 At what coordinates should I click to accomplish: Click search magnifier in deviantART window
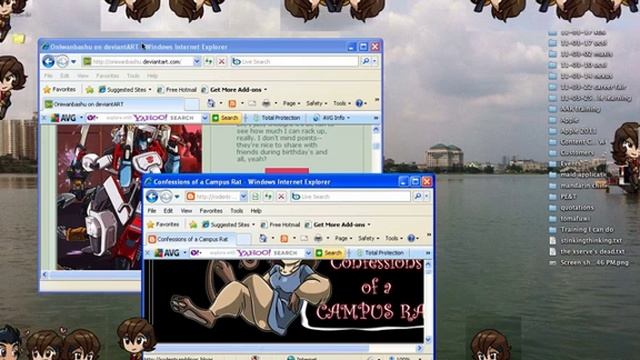(366, 62)
